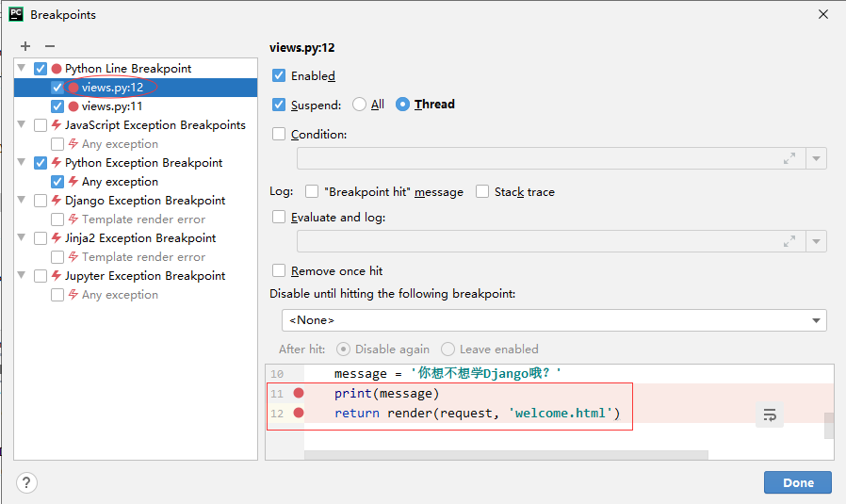
Task: Uncheck the views.py:11 breakpoint checkbox
Action: tap(57, 106)
